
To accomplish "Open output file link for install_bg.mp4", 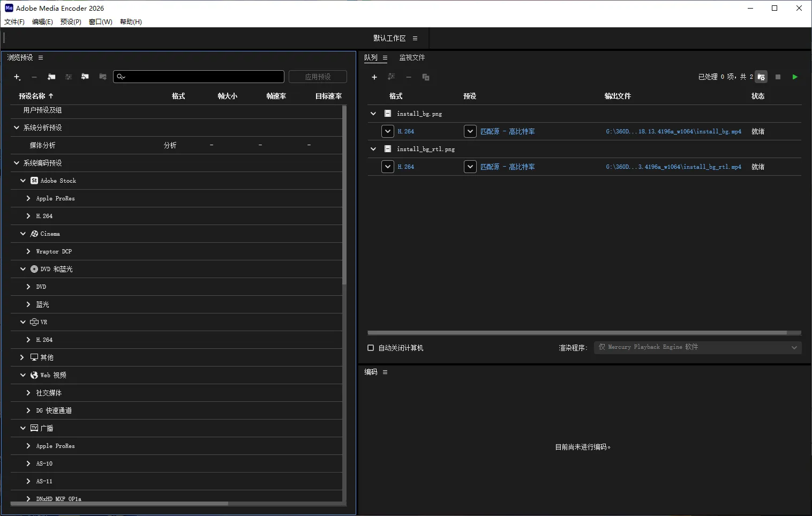I will (x=673, y=131).
